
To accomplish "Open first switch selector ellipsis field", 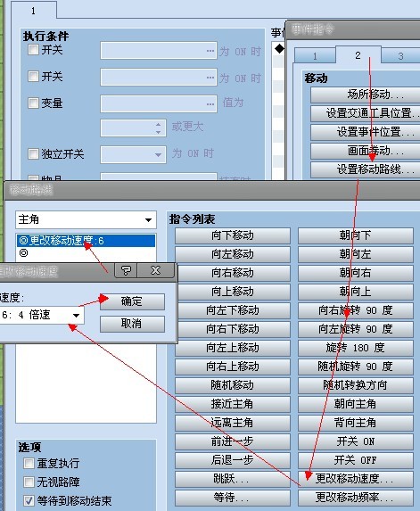I will click(x=159, y=51).
